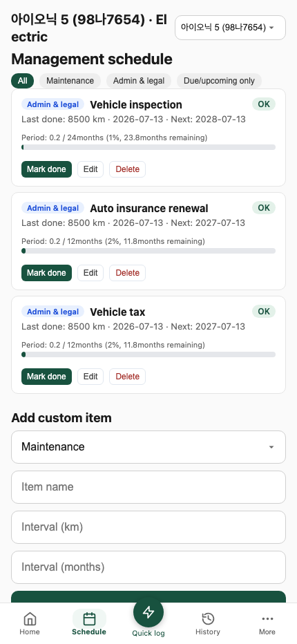297x644 pixels.
Task: Click the Interval (months) input
Action: [148, 567]
